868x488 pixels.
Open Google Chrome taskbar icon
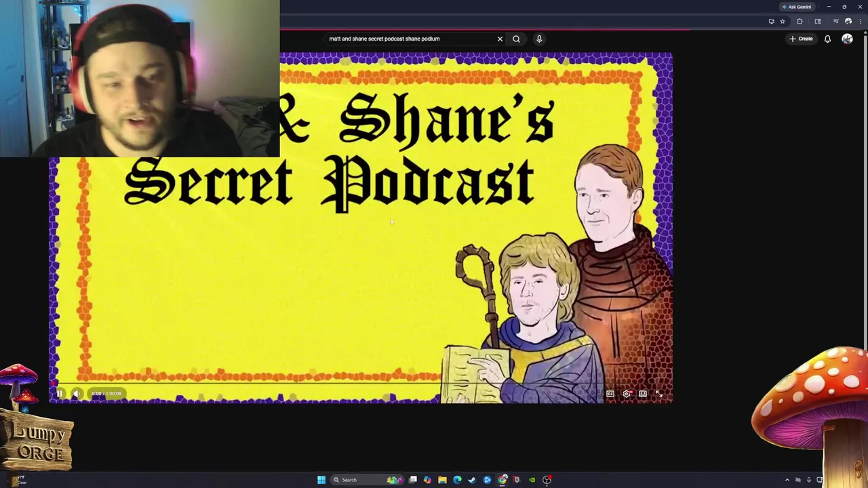coord(502,480)
